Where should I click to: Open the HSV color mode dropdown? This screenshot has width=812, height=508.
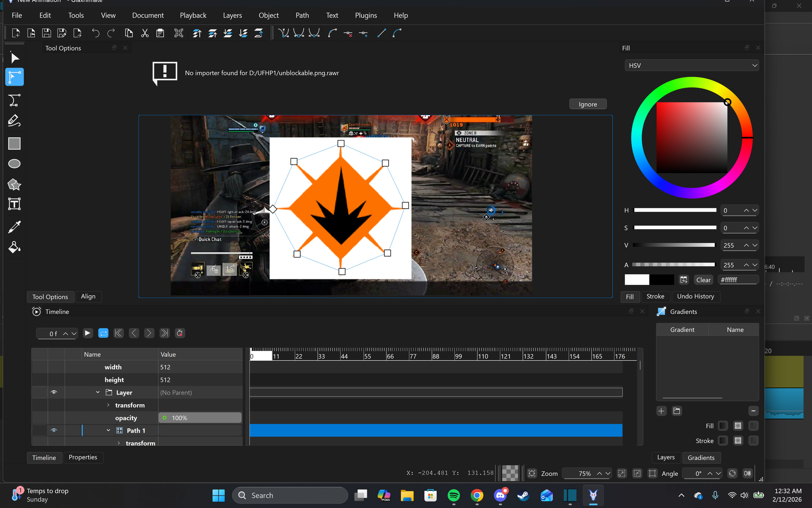tap(691, 66)
